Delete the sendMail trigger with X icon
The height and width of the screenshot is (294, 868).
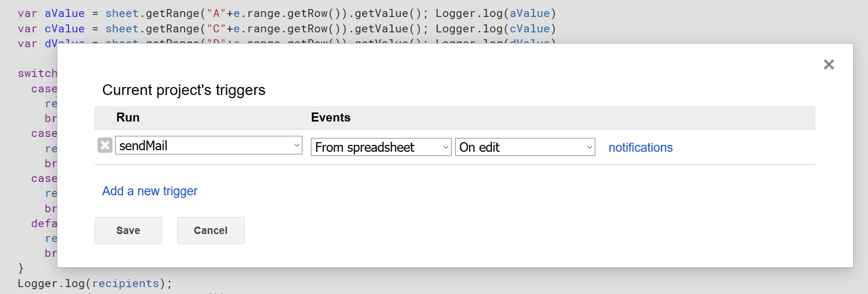pos(105,145)
